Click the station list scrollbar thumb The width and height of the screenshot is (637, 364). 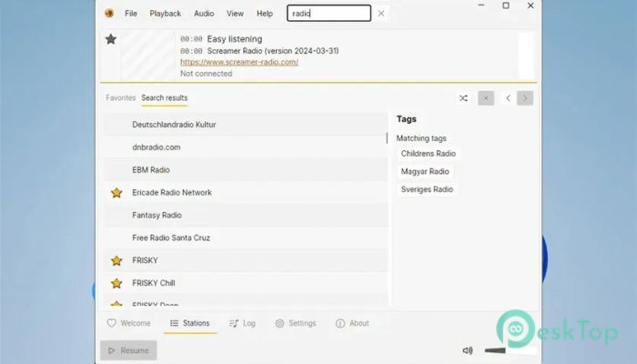click(x=387, y=138)
